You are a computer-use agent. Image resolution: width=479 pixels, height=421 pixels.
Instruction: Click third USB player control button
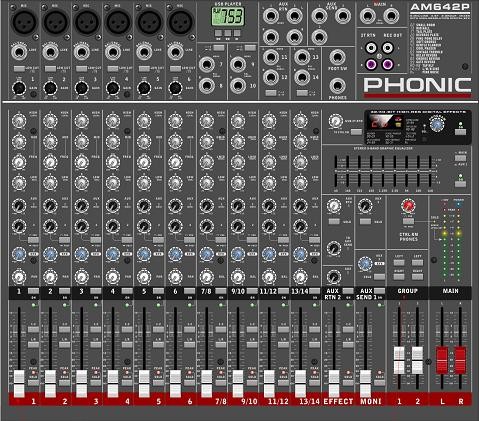coord(237,33)
